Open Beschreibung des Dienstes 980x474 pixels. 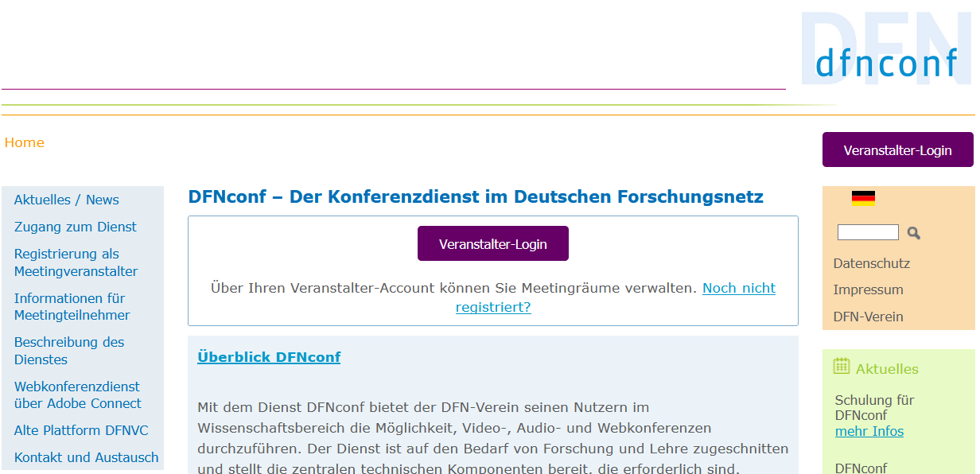point(69,351)
